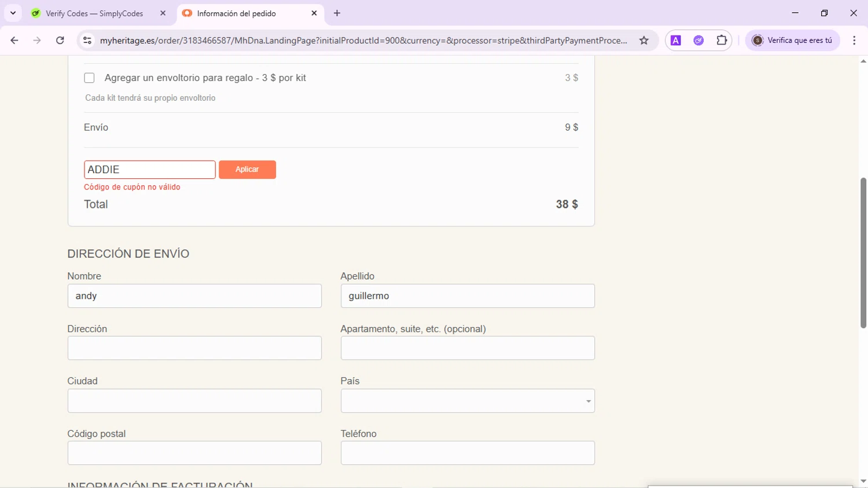Apply the coupon with Aplicar button

coord(247,170)
